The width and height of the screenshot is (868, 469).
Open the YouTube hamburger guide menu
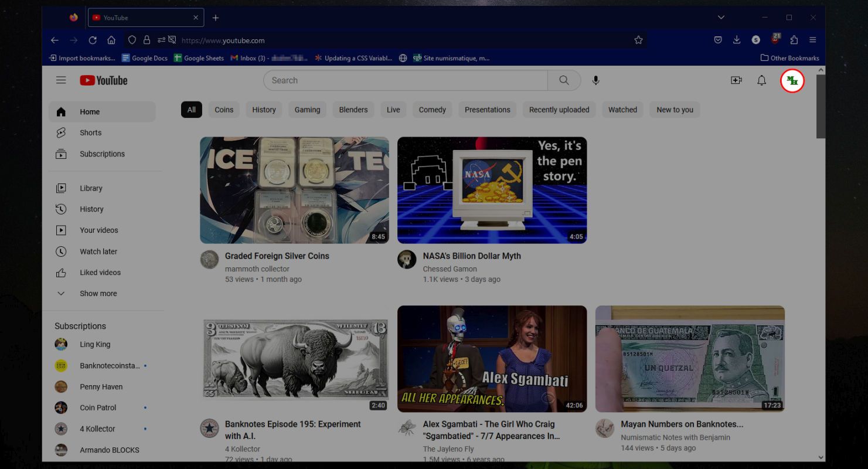(x=61, y=80)
